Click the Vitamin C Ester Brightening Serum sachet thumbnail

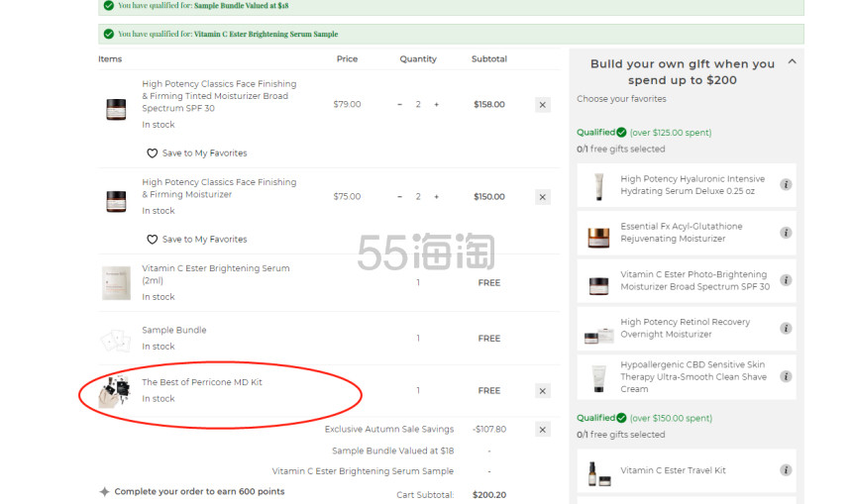click(x=116, y=282)
